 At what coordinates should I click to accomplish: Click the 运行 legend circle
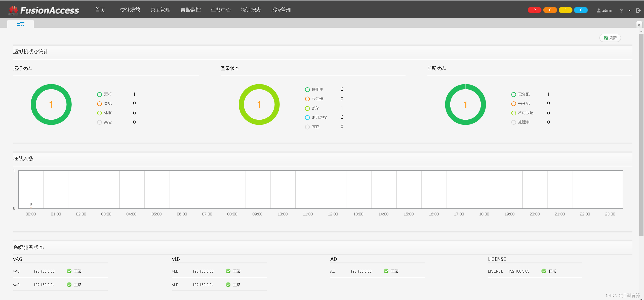[x=99, y=94]
